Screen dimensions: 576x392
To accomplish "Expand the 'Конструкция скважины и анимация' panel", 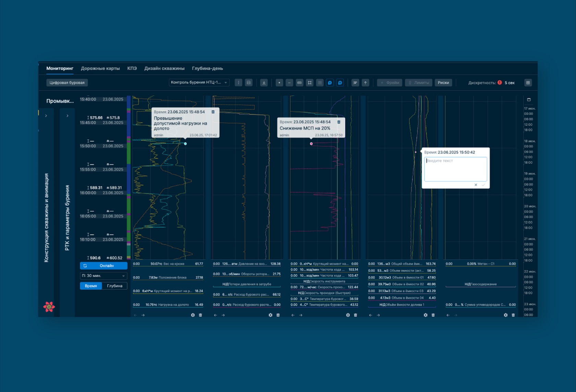I will coord(46,116).
